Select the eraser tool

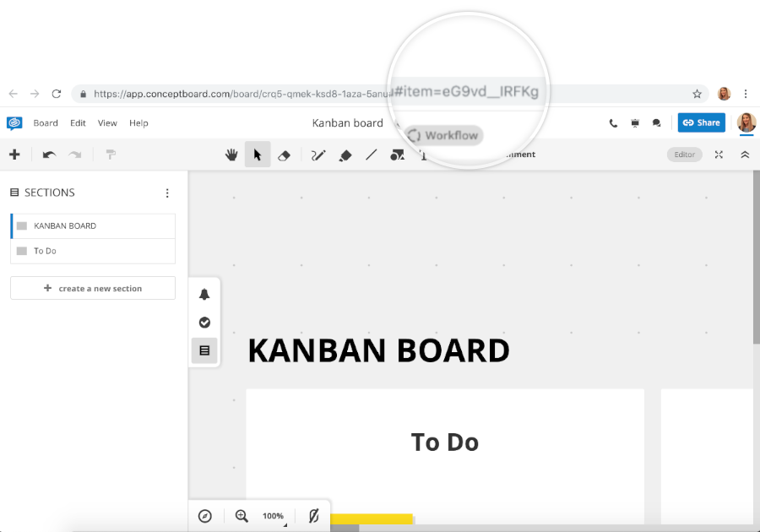[x=284, y=155]
